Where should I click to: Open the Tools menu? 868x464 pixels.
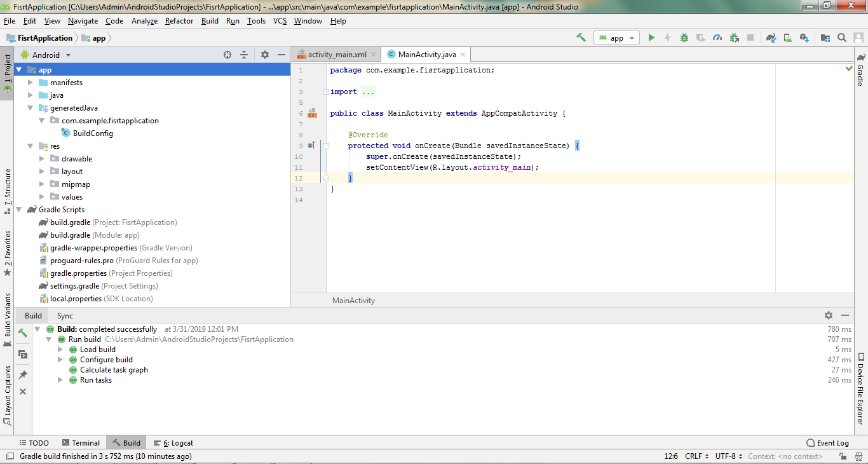pos(256,21)
